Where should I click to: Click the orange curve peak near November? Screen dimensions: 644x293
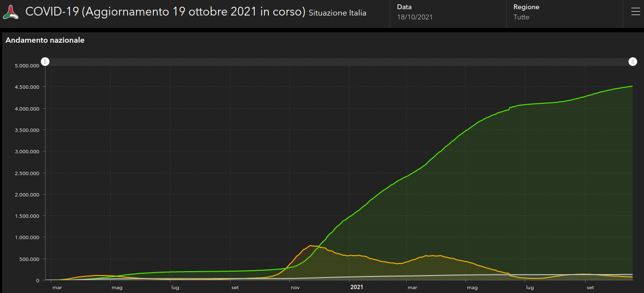point(311,245)
